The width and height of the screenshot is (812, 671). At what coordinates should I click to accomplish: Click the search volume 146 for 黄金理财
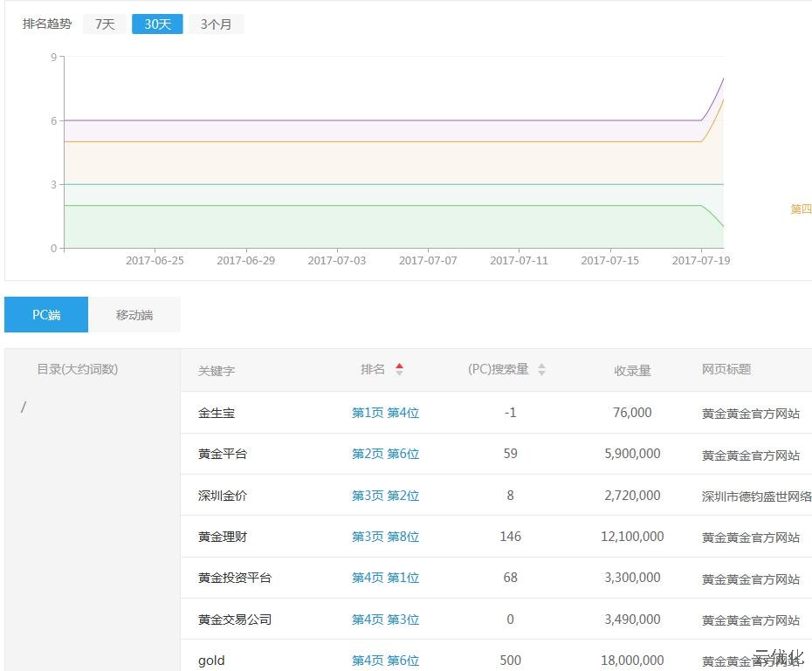510,537
